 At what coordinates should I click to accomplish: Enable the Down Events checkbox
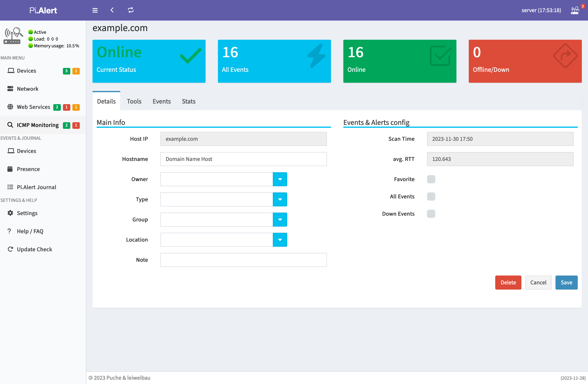[x=431, y=214]
